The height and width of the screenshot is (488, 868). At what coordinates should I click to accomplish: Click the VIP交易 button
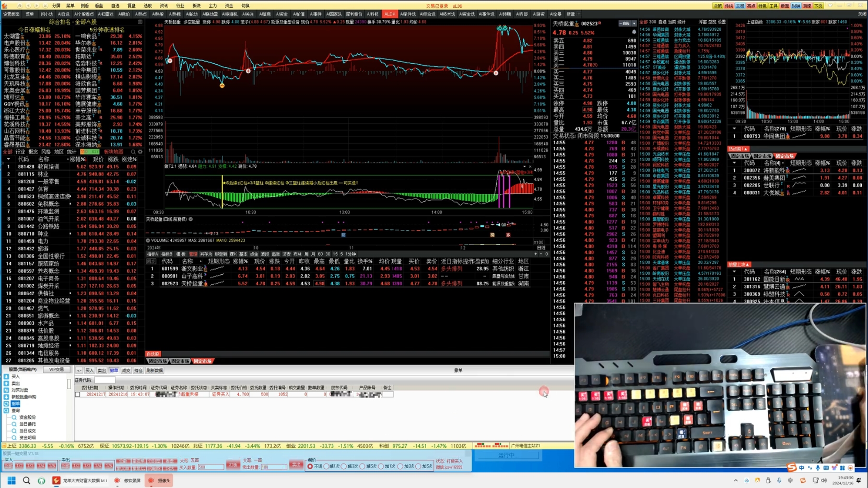coord(56,369)
